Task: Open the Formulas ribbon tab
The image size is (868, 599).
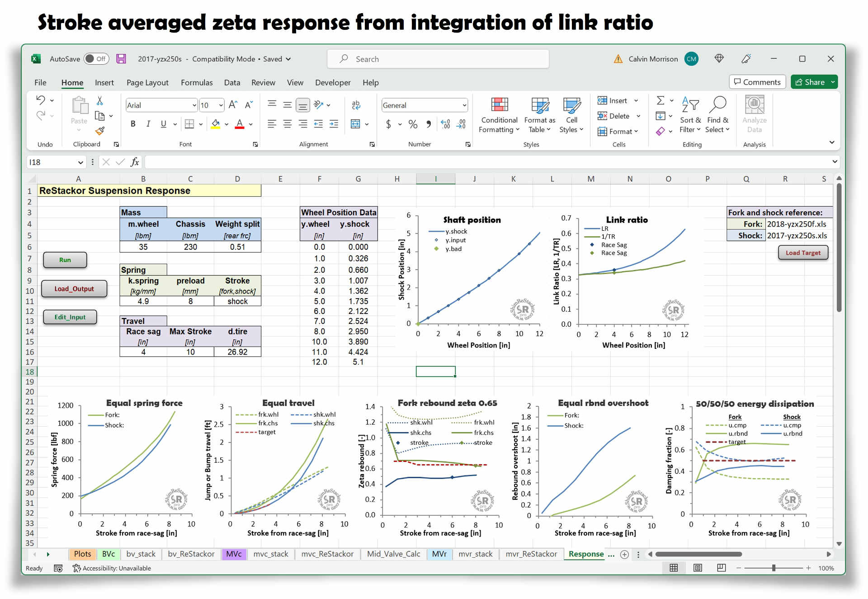Action: click(x=196, y=82)
